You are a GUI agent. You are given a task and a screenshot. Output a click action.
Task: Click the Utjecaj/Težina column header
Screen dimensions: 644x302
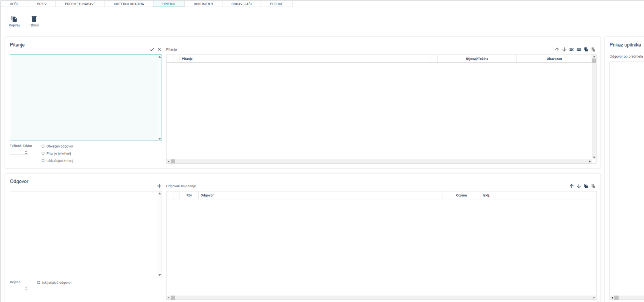[477, 58]
